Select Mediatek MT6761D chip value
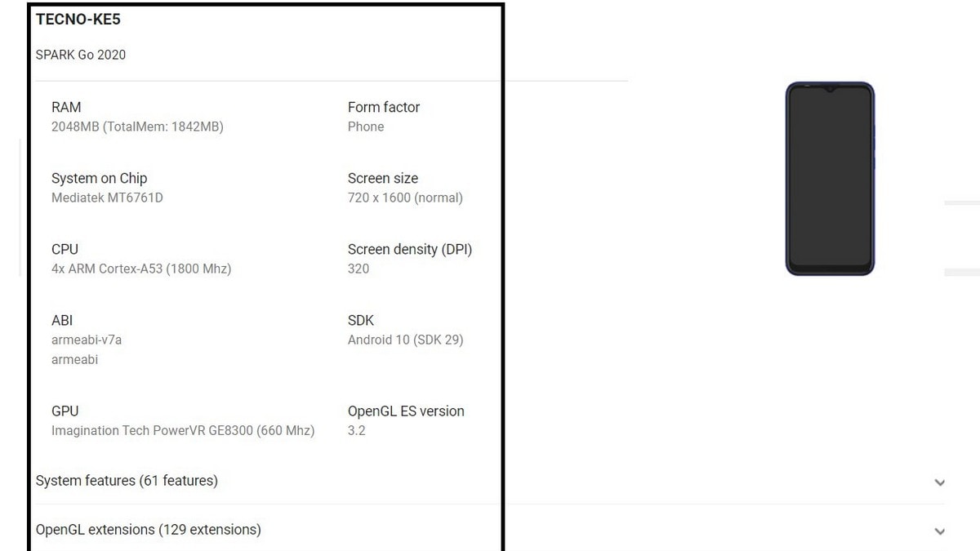 107,198
